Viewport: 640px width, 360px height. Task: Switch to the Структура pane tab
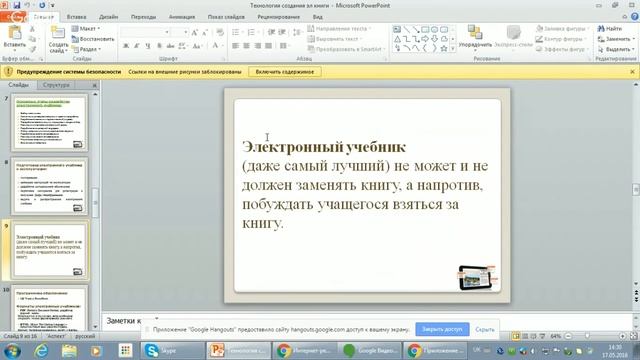[56, 85]
